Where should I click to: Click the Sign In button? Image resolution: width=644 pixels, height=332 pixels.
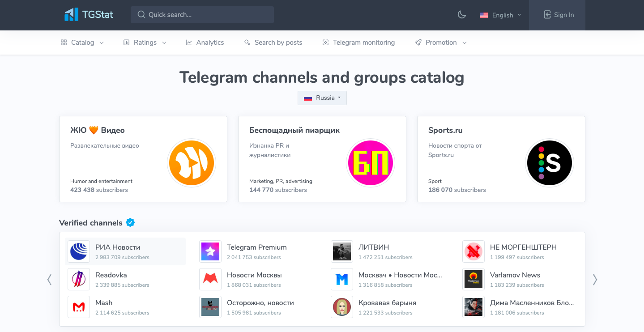coord(557,15)
